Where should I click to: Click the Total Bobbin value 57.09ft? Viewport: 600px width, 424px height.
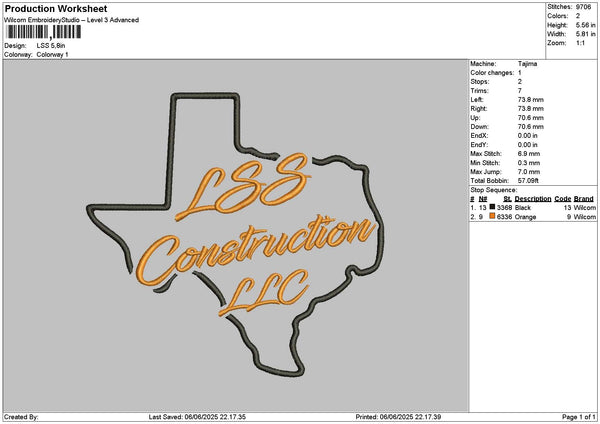528,181
